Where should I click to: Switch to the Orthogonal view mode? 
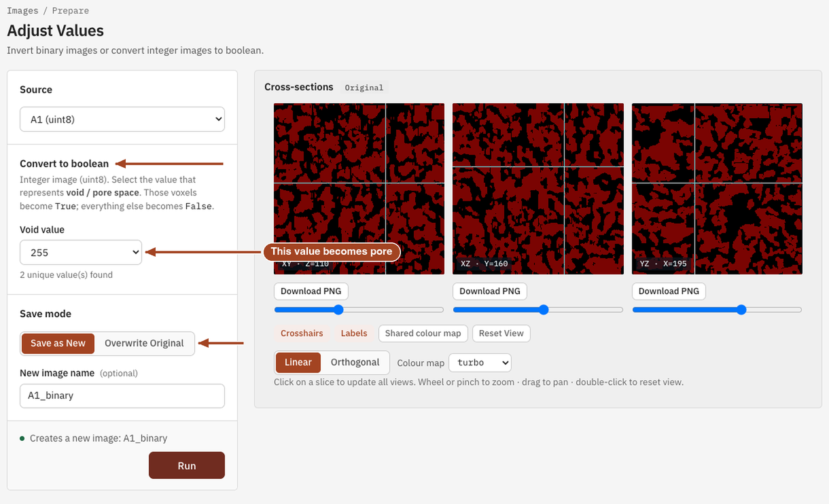[355, 362]
